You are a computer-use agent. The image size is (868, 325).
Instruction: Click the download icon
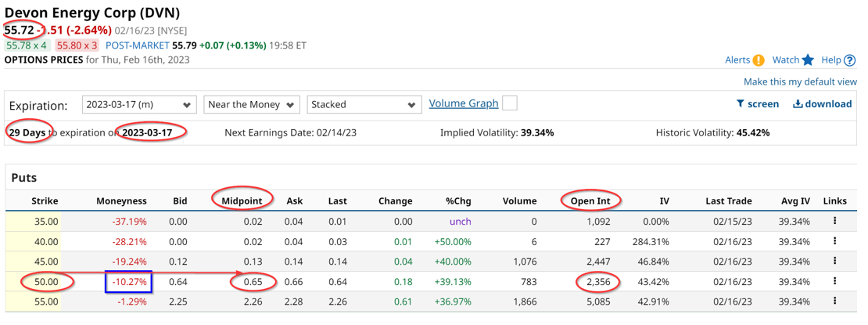point(798,104)
